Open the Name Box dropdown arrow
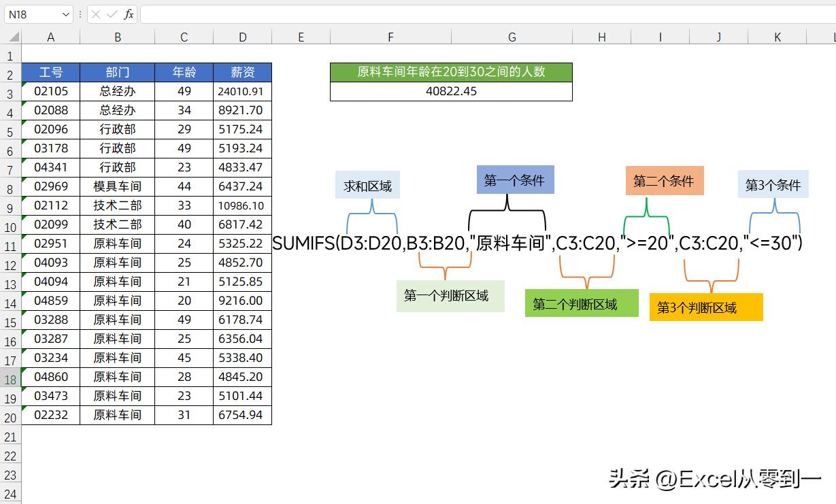836x504 pixels. [x=66, y=14]
